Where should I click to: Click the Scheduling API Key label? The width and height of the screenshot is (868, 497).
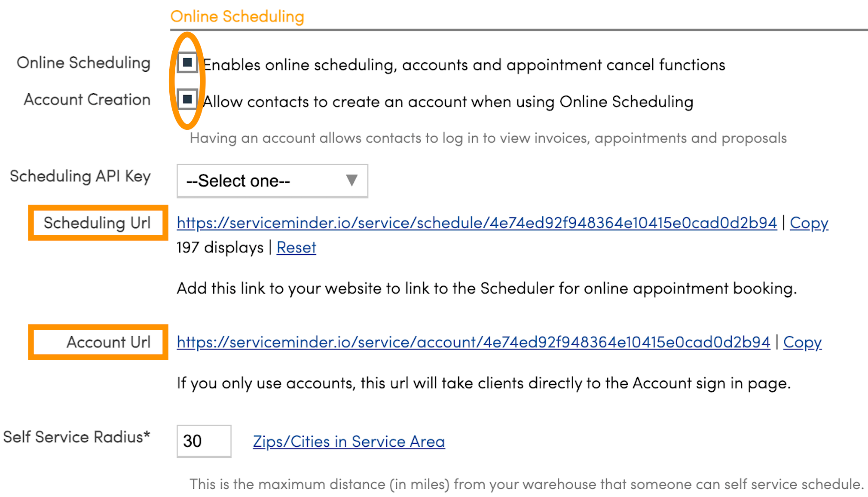[x=80, y=176]
